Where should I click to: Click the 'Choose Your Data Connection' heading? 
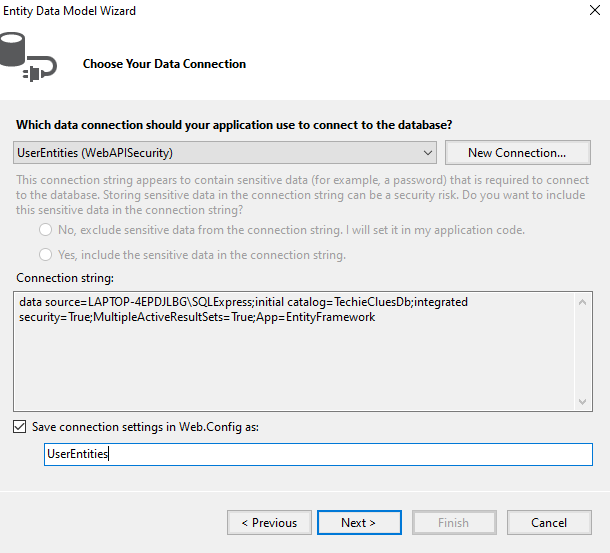point(164,64)
